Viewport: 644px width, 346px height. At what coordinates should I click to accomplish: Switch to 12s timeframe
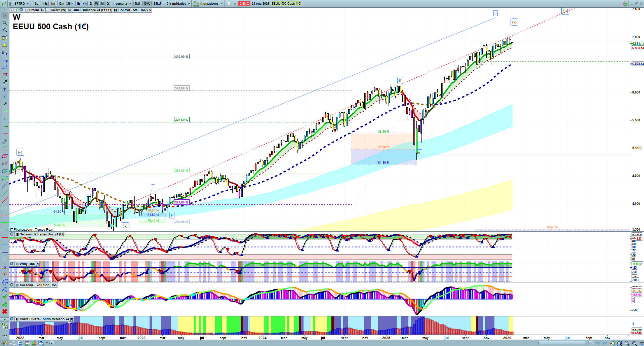pos(36,4)
